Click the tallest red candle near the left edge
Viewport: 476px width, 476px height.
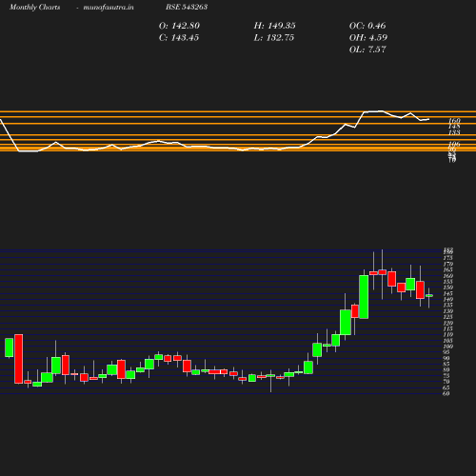pyautogui.click(x=19, y=359)
